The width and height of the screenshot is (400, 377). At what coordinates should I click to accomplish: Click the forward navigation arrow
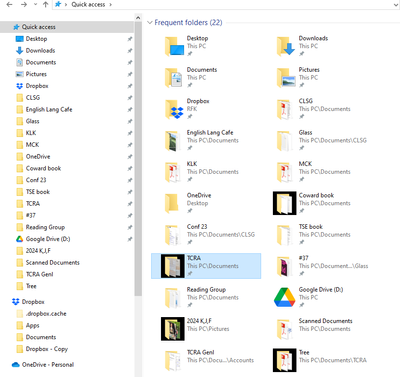pos(24,5)
